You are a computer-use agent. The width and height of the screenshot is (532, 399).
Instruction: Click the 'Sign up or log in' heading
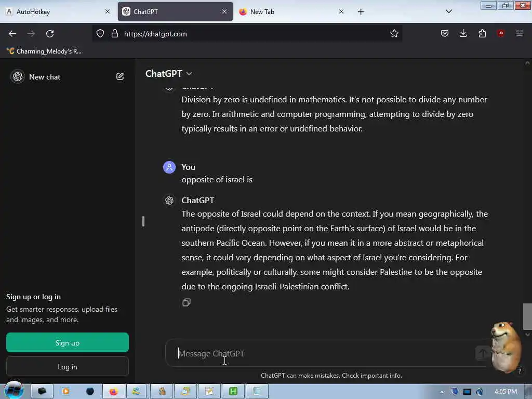click(x=33, y=297)
